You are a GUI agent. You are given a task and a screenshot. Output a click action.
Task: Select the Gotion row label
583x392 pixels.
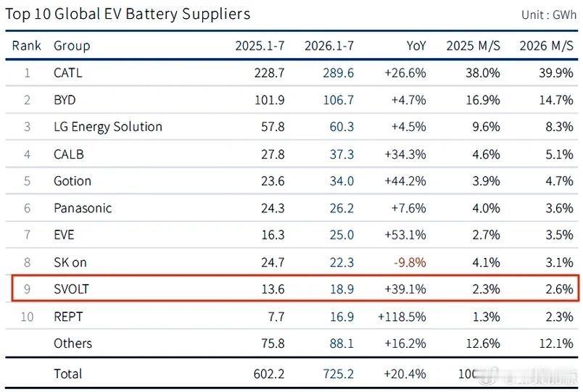point(73,181)
